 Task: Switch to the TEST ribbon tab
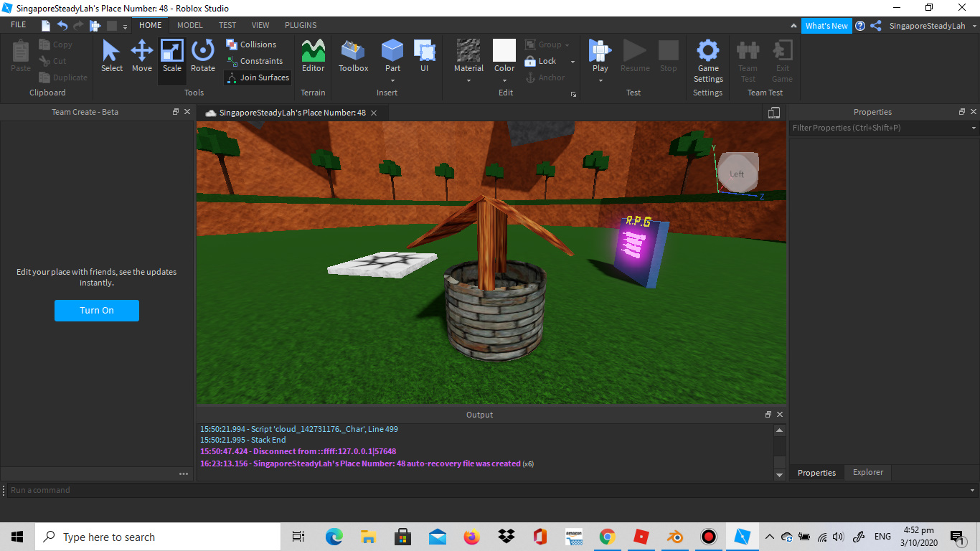(x=227, y=25)
